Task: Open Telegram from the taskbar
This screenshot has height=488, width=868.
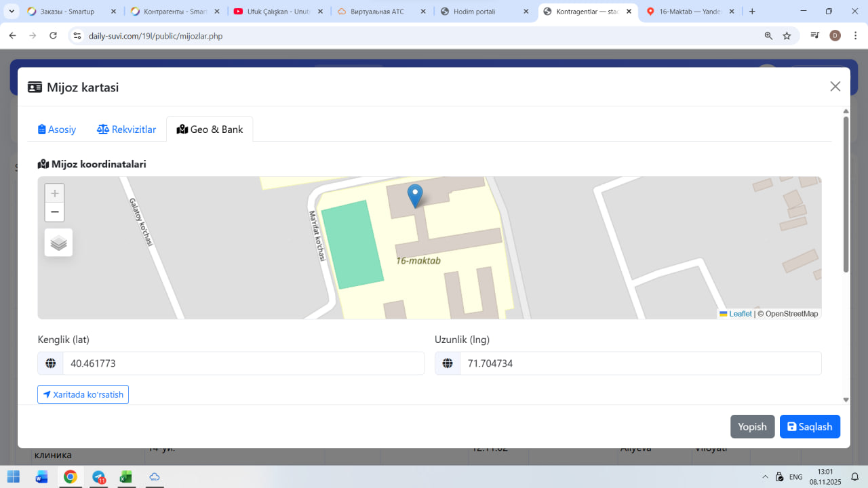Action: coord(99,477)
